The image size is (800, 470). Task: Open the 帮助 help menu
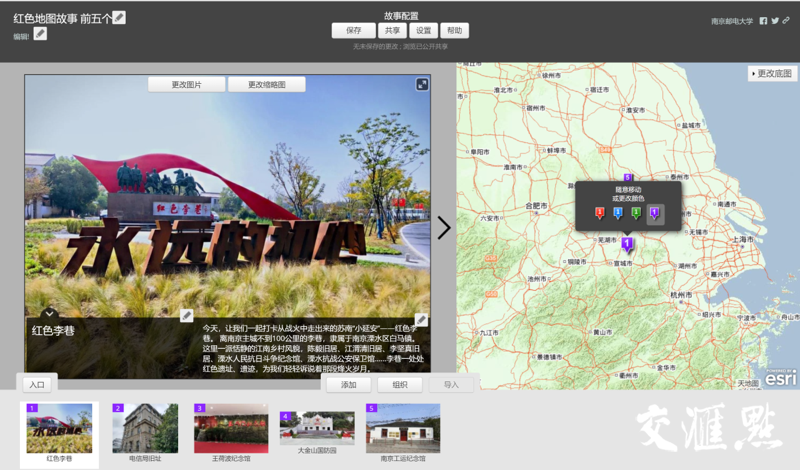point(454,31)
